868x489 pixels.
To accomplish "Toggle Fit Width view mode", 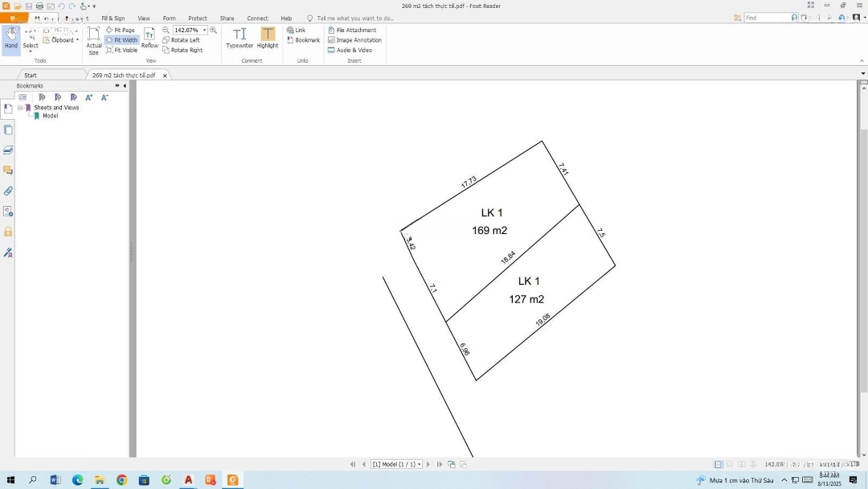I will (x=121, y=40).
